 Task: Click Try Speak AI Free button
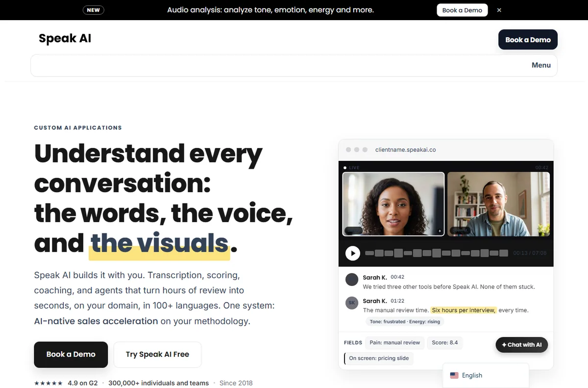[x=157, y=354]
